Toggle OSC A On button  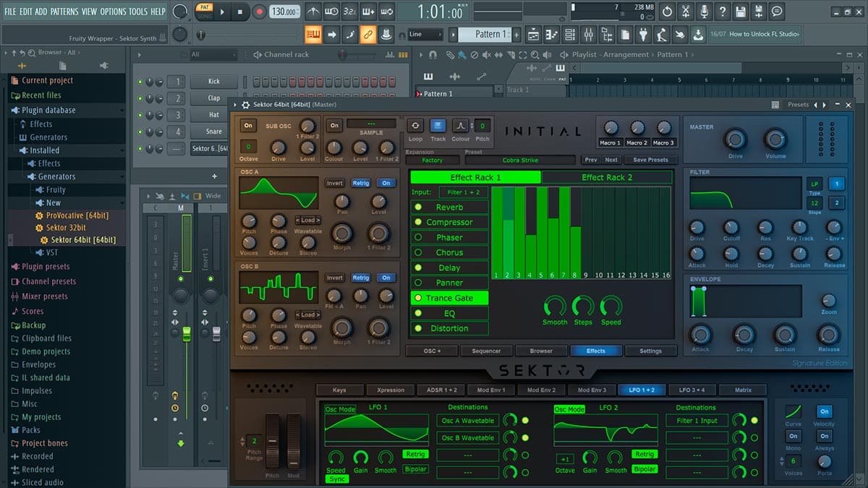coord(386,183)
